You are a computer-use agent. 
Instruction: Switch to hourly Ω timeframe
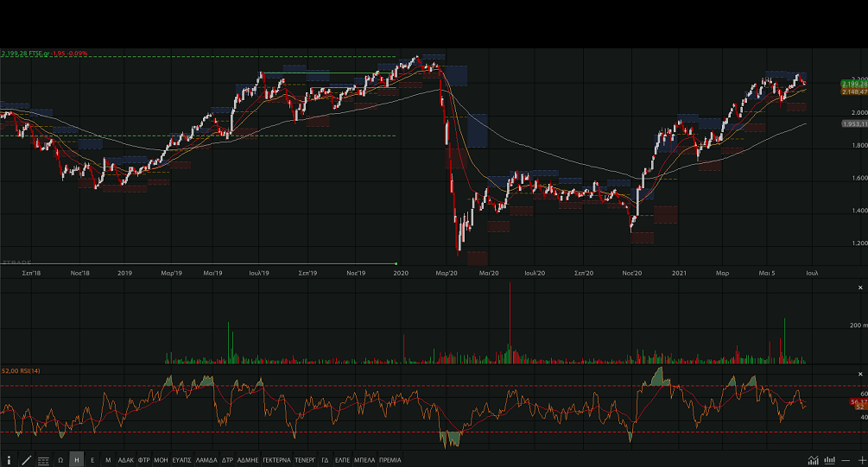coord(60,460)
